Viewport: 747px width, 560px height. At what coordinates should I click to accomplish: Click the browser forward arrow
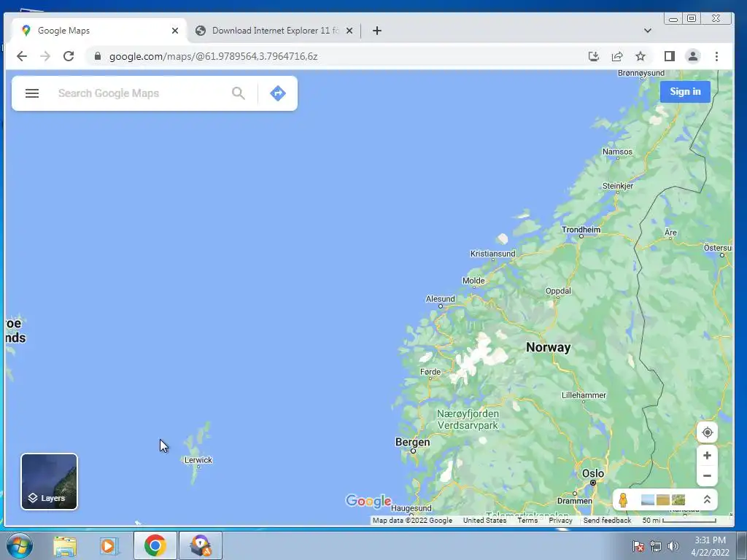click(x=45, y=56)
